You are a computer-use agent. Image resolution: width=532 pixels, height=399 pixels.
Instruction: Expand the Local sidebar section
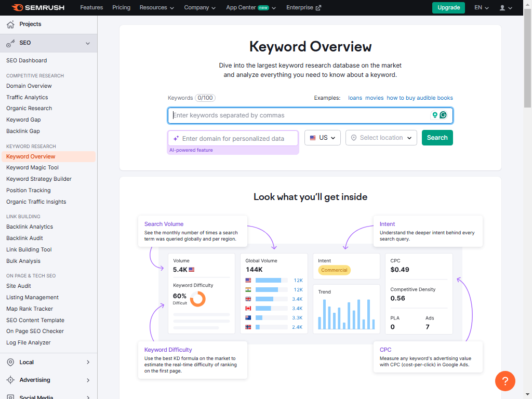click(x=88, y=362)
